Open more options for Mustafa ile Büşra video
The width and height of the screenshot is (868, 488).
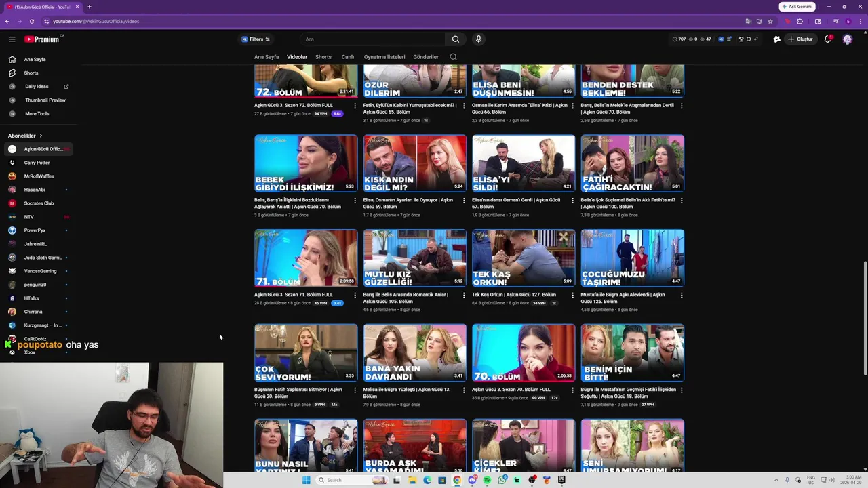682,295
